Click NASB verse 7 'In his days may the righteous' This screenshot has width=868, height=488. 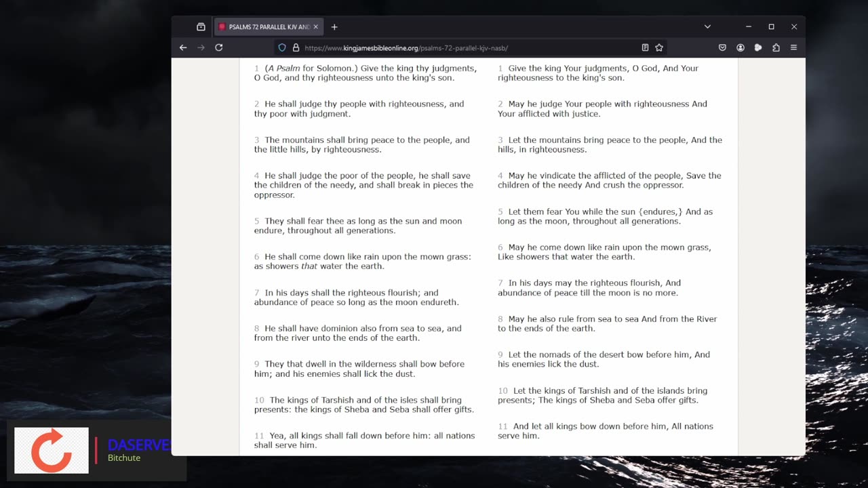[590, 288]
